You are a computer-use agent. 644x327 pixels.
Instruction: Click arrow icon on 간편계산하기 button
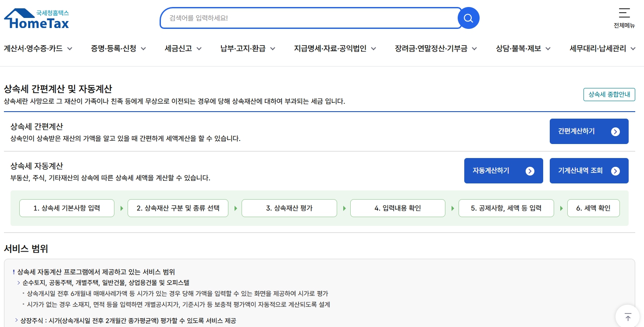[x=616, y=131]
